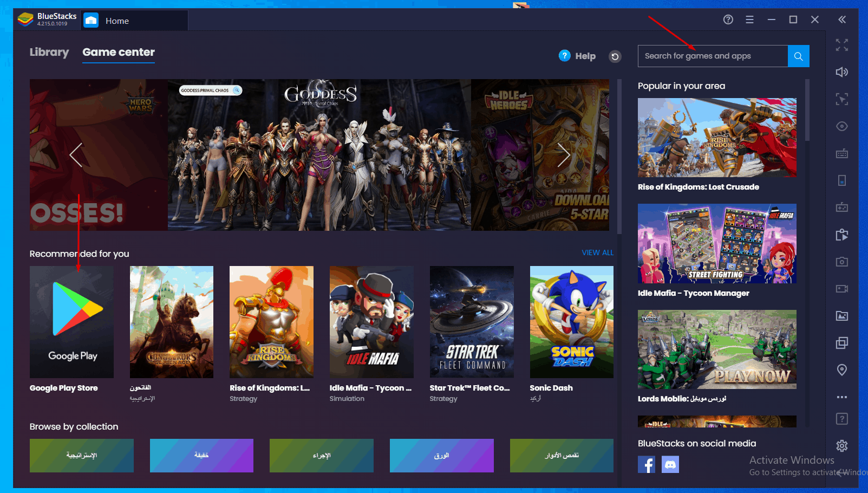
Task: Open Idle Mafia Tycoon recommended thumbnail
Action: [x=371, y=322]
